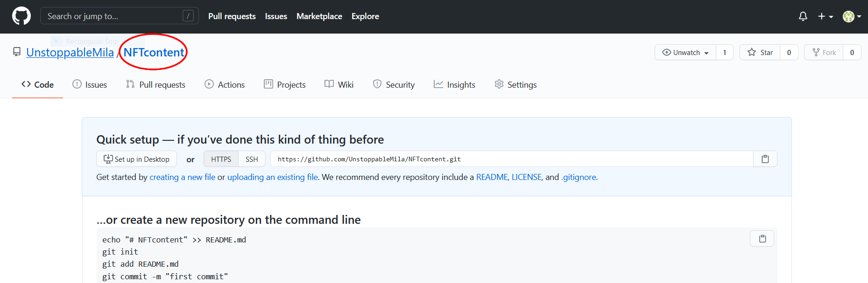Click the repository book icon beside UnstoppableMila
Viewport: 868px width, 283px height.
coord(17,52)
